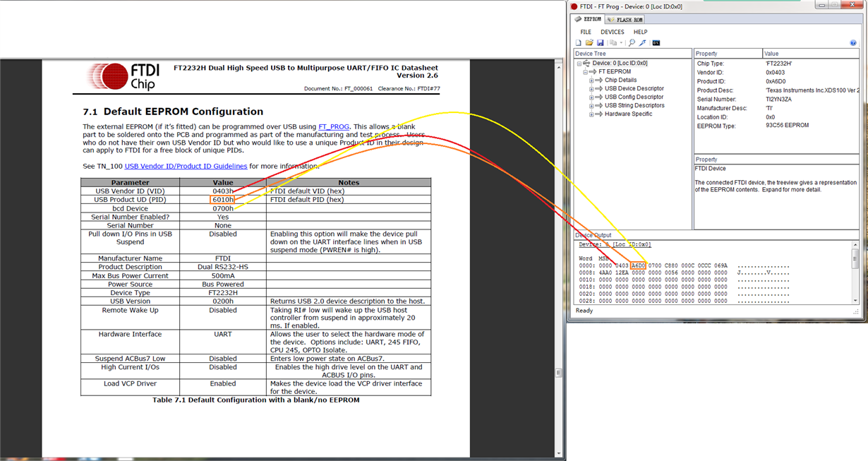Select Device: 0 [Loc ID:0x0] tree item
Viewport: 868px width, 461px height.
click(x=620, y=63)
